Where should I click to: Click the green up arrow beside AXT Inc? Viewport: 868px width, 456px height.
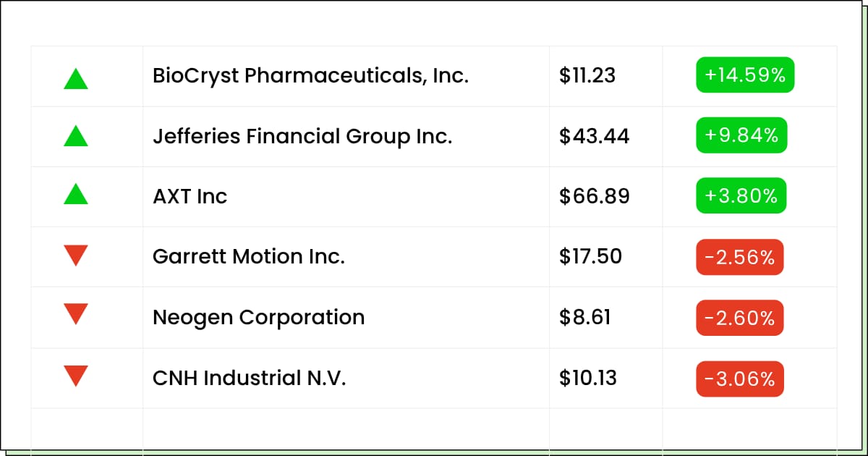(76, 195)
